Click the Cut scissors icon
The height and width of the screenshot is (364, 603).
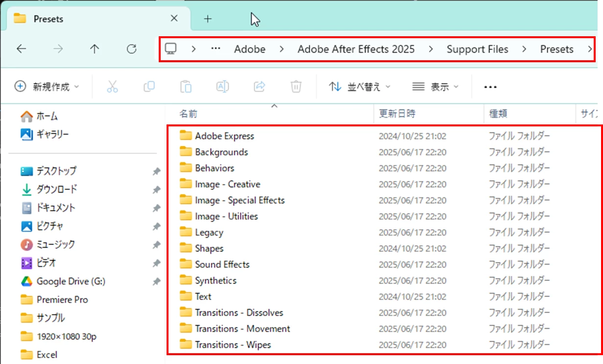point(113,87)
